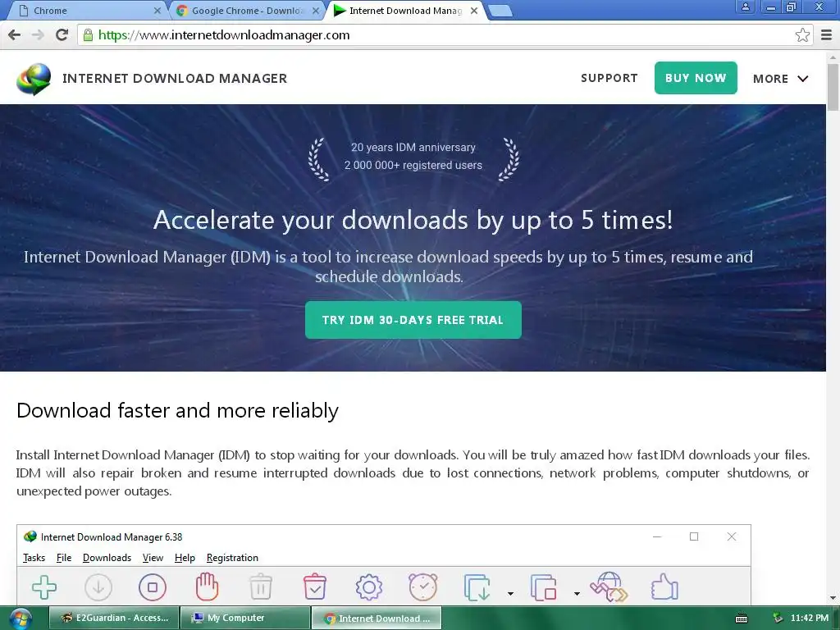Click the red Delete Completed checklist icon
840x630 pixels.
[314, 586]
